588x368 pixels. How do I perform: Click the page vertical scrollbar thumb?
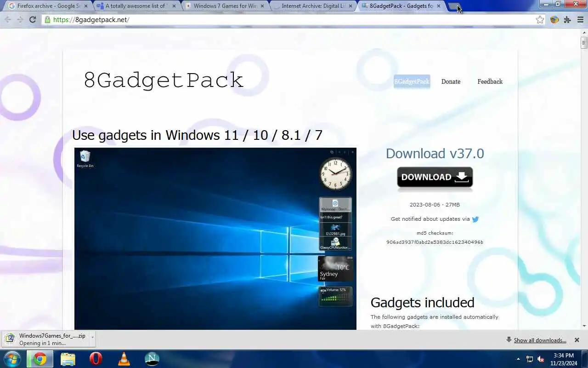coord(584,43)
